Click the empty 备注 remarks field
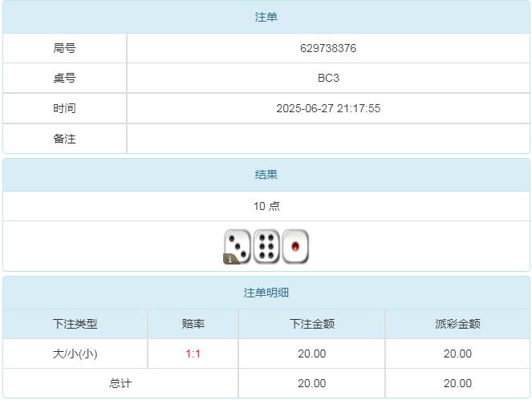 [x=328, y=139]
